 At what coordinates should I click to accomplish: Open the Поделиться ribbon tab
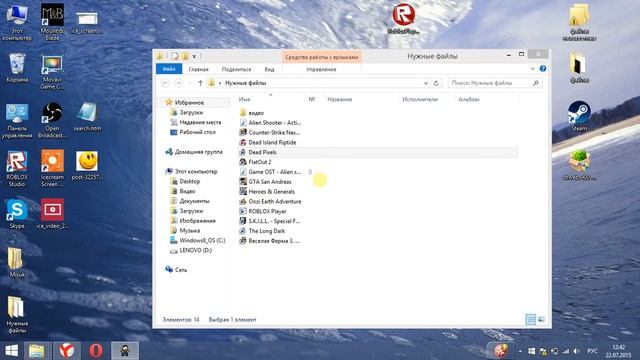[x=236, y=69]
